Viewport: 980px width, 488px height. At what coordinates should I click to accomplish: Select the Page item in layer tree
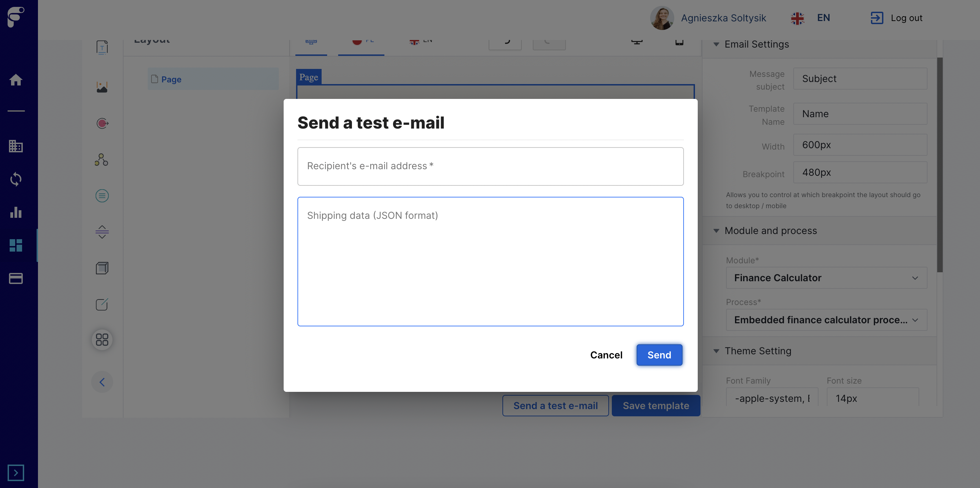coord(171,79)
